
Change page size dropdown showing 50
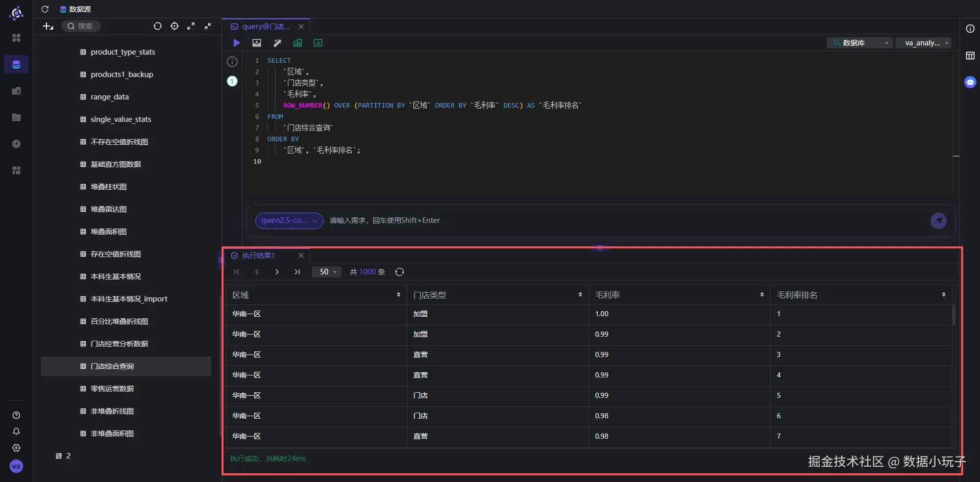click(326, 272)
